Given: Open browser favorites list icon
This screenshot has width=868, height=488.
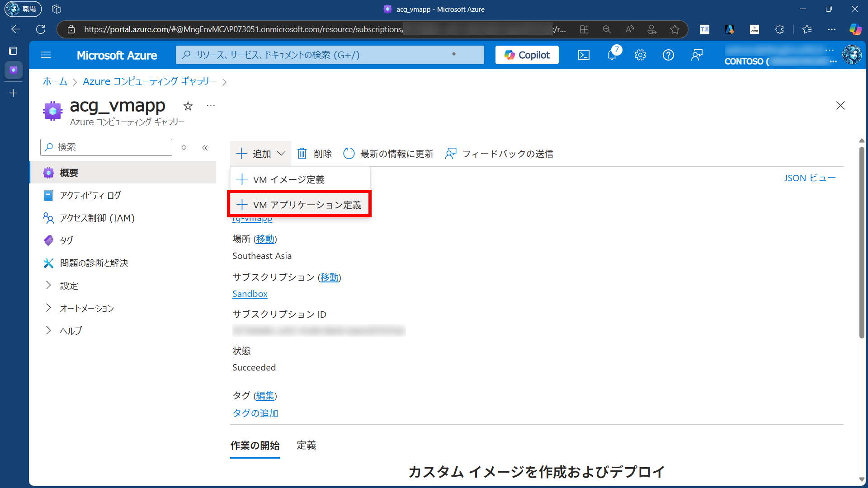Looking at the screenshot, I should 807,29.
